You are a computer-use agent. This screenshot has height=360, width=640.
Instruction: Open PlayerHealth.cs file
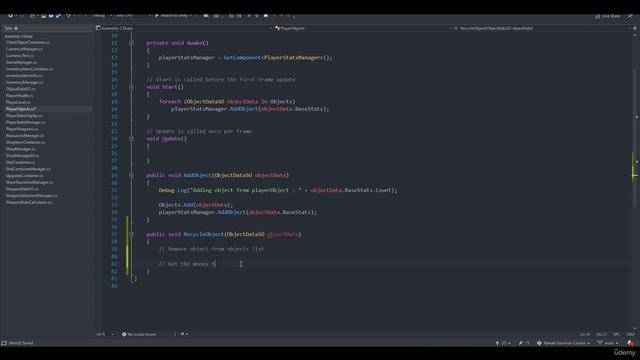pyautogui.click(x=20, y=96)
